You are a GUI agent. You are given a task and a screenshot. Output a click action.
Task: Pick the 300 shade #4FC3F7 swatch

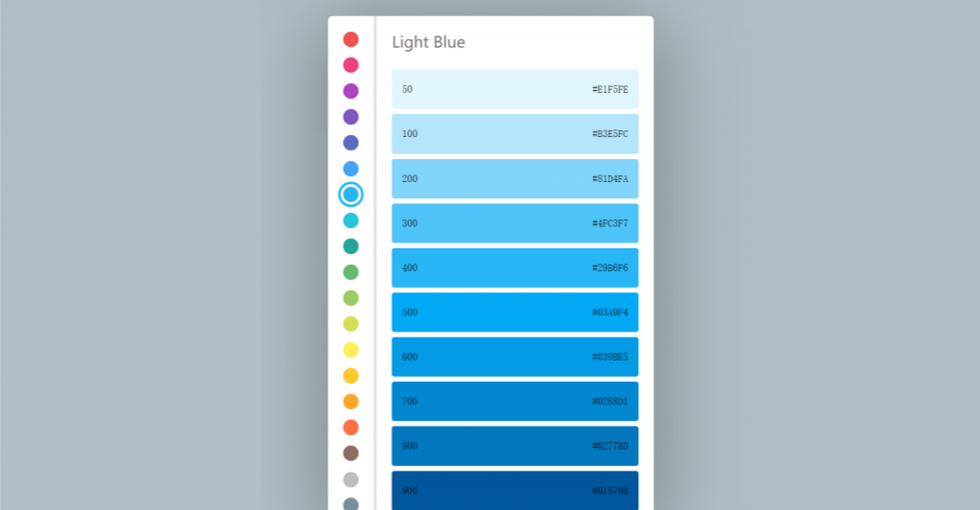514,223
